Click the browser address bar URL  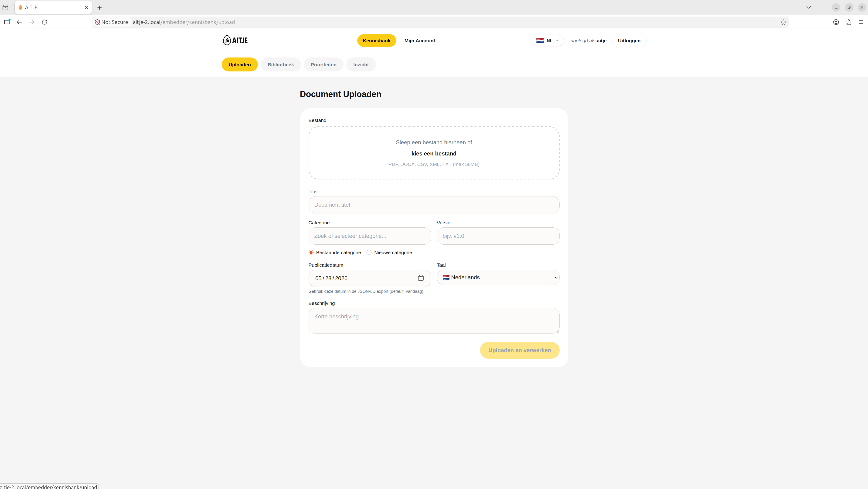coord(184,22)
